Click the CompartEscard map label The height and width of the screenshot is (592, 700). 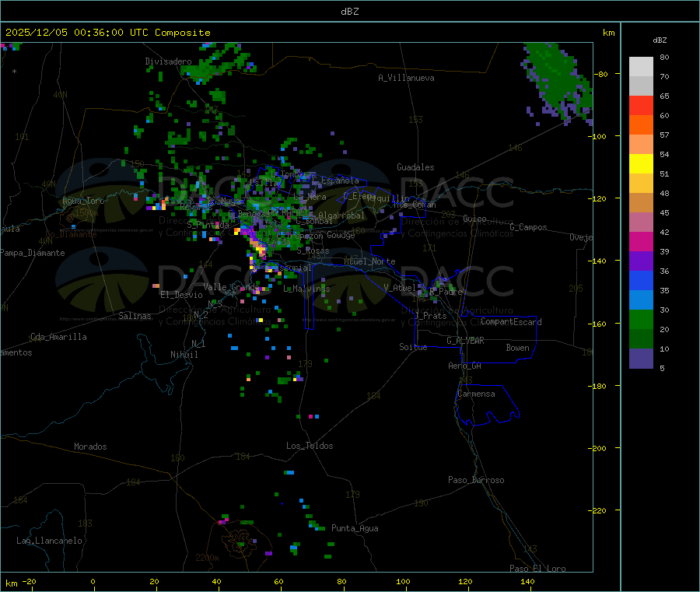coord(511,321)
